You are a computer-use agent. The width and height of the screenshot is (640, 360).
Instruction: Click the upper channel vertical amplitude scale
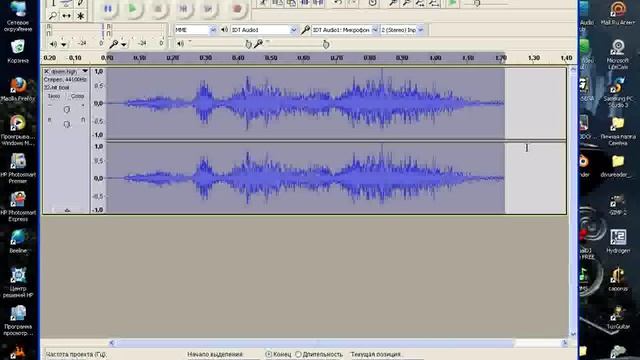tap(99, 103)
